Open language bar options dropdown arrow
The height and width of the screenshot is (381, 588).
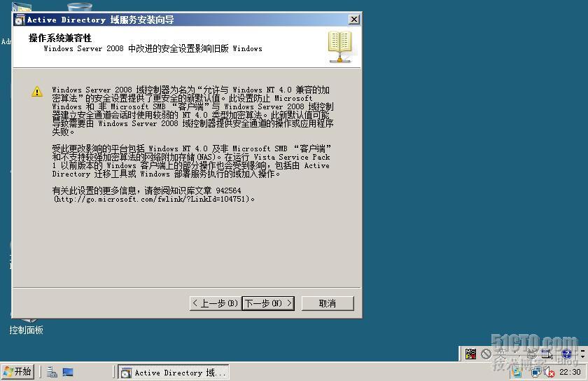click(x=582, y=356)
